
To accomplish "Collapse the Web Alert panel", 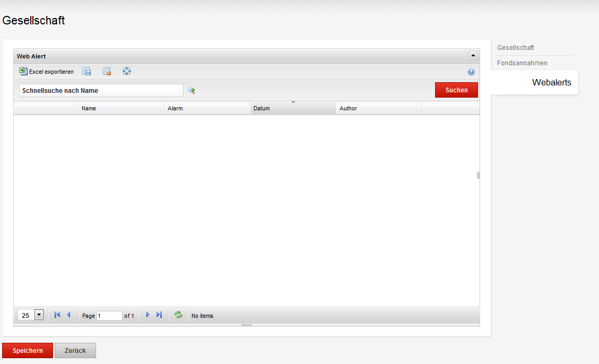I will coord(473,55).
